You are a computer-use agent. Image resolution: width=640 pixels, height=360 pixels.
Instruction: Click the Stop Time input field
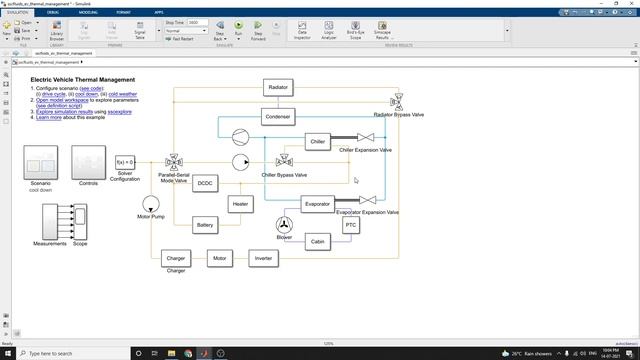pos(198,22)
